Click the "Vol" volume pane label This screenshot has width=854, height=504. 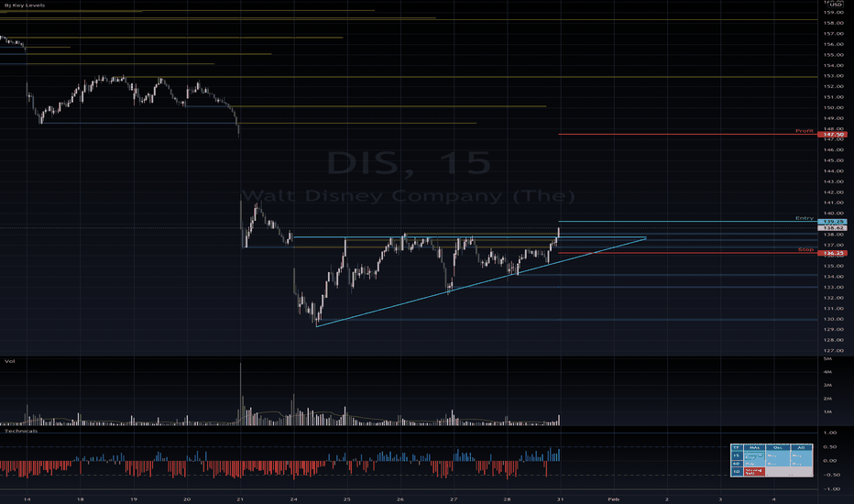tap(10, 361)
